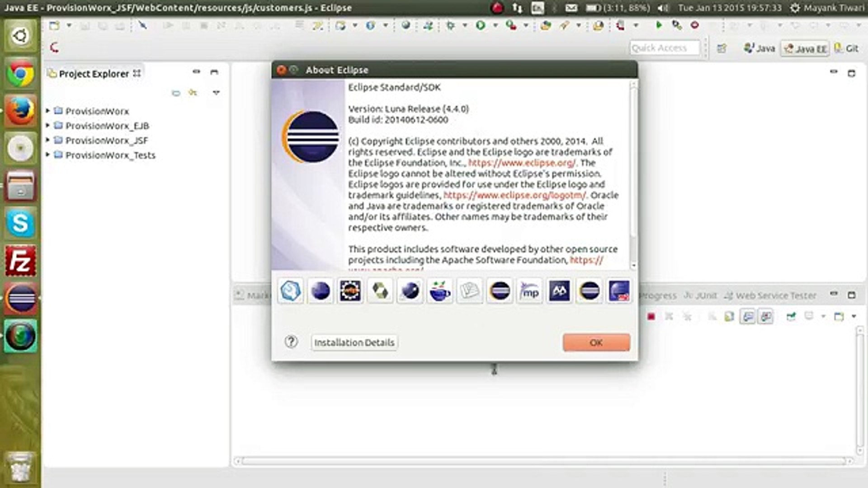Select the ProvisionWorx_JSF project
The height and width of the screenshot is (488, 868).
coord(107,141)
